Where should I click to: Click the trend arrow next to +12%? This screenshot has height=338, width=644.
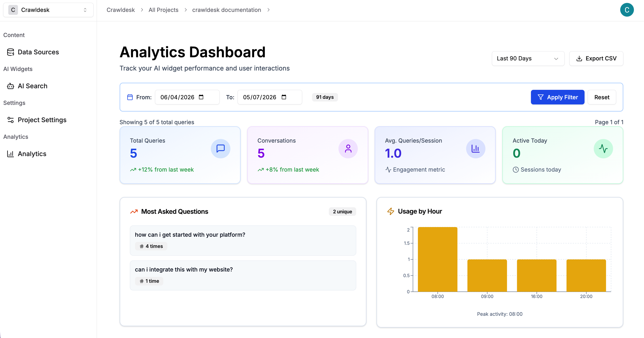[133, 170]
